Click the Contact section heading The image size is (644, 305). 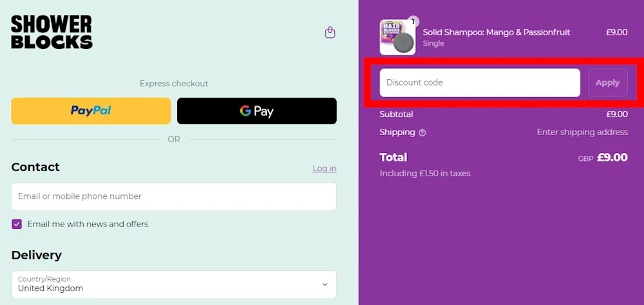coord(35,167)
